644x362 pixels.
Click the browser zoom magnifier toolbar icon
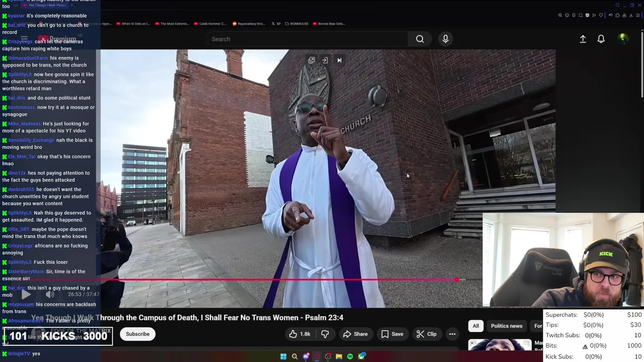(560, 15)
